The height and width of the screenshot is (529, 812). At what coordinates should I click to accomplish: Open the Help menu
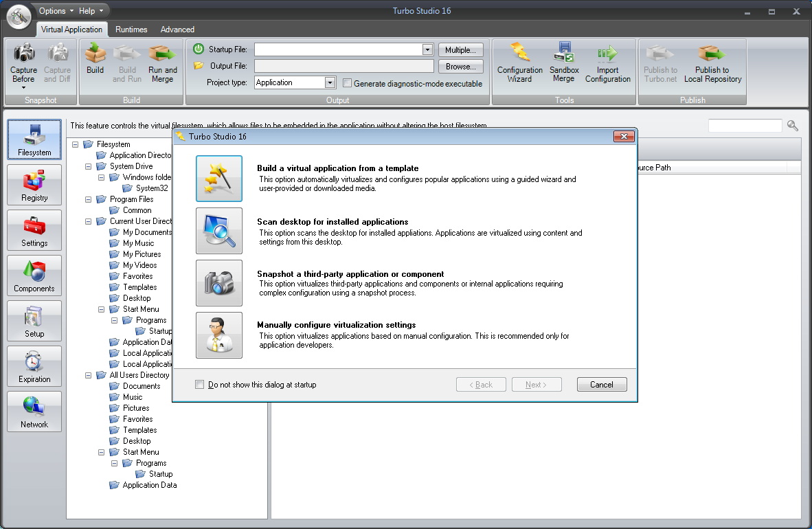pos(91,11)
